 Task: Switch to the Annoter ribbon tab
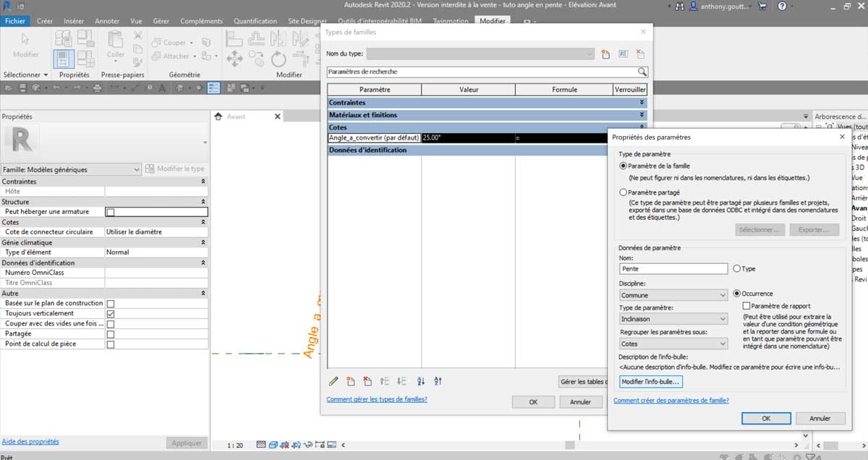pyautogui.click(x=106, y=21)
